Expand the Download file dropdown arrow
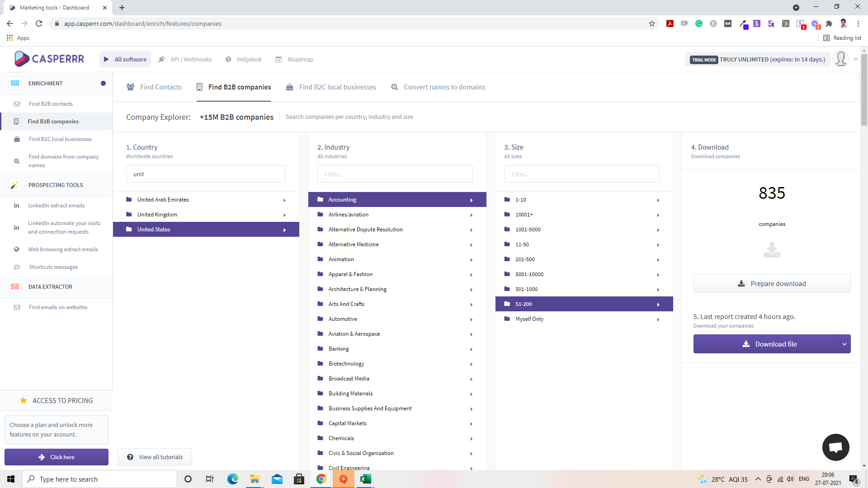The width and height of the screenshot is (868, 488). (x=844, y=344)
